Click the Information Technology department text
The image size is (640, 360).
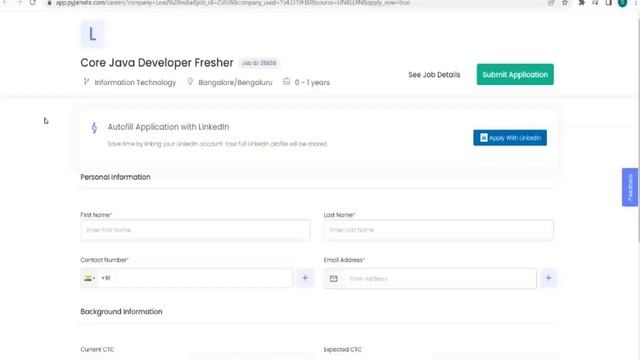click(135, 82)
